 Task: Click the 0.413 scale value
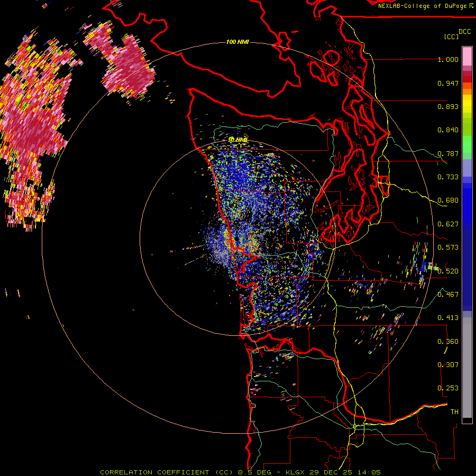coord(448,318)
